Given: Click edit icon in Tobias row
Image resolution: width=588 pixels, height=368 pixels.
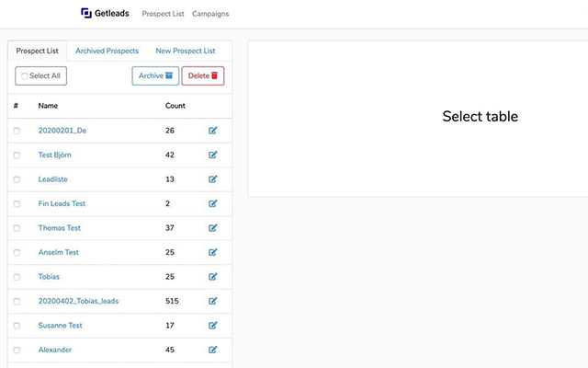Looking at the screenshot, I should click(x=212, y=277).
